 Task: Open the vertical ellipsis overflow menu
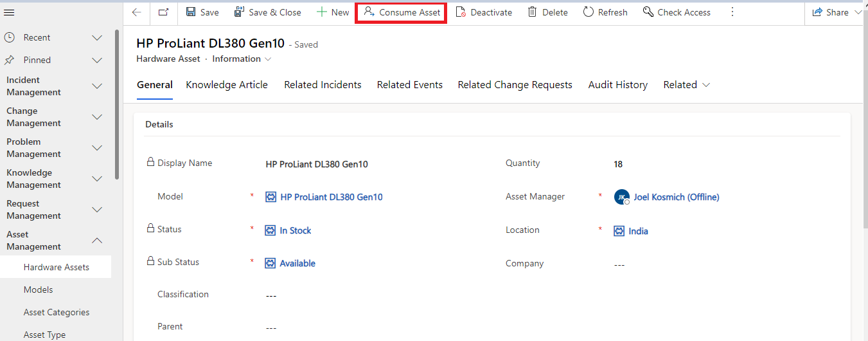click(x=732, y=12)
